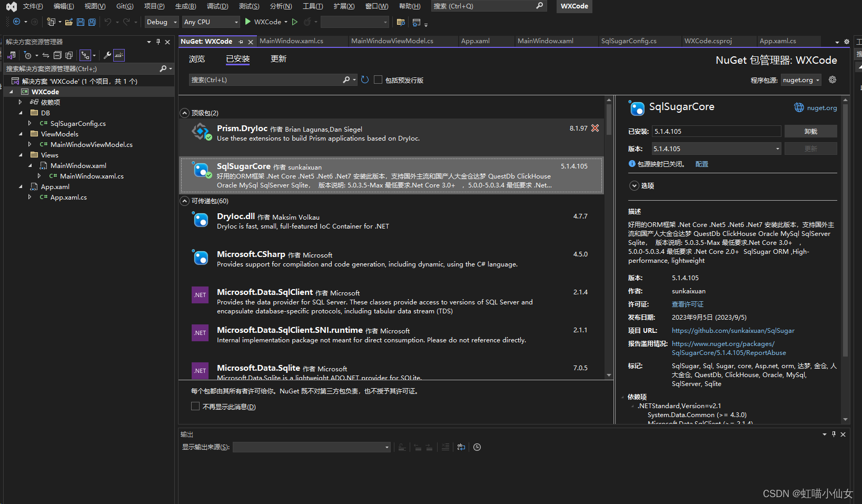Click the save file icon

pyautogui.click(x=81, y=22)
